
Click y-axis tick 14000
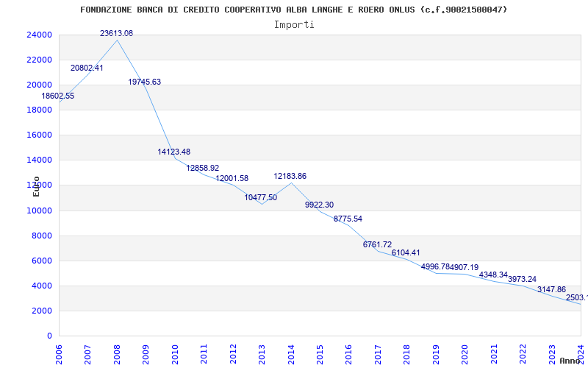coord(39,160)
